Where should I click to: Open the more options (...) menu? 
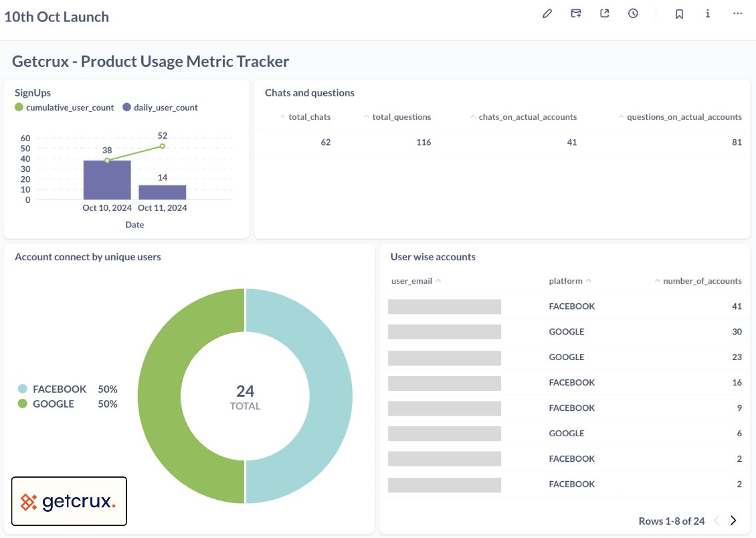[737, 13]
